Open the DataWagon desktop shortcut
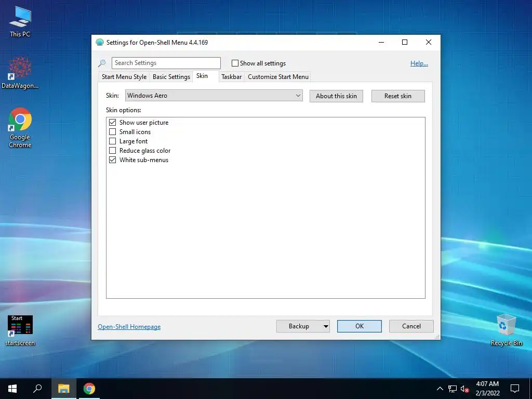 (x=20, y=73)
